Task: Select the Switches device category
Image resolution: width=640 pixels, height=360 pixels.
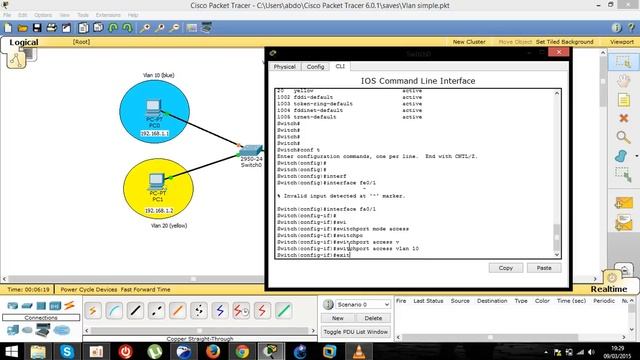Action: click(x=27, y=306)
